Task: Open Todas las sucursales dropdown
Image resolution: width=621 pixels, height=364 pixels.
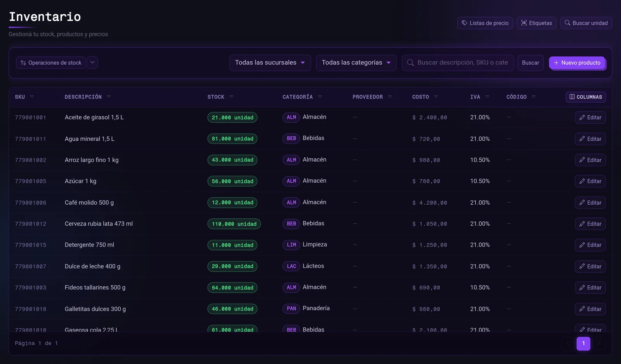Action: tap(270, 63)
